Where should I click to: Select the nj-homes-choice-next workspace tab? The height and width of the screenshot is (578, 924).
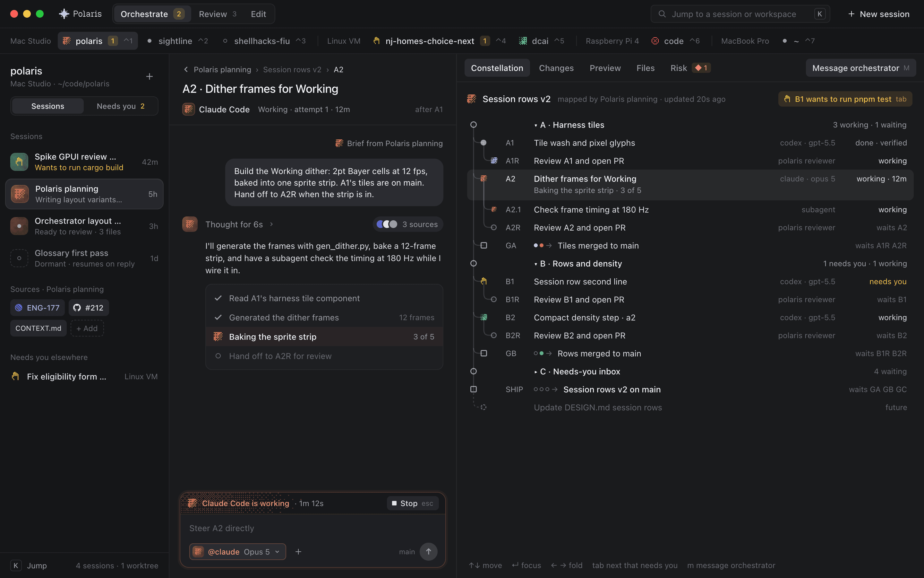[440, 41]
